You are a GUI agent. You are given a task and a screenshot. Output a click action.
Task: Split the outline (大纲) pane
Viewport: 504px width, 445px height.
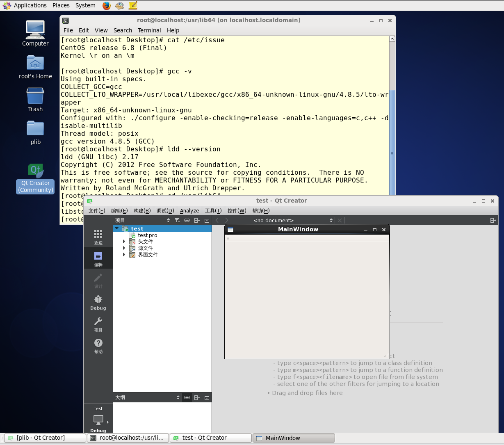point(197,397)
